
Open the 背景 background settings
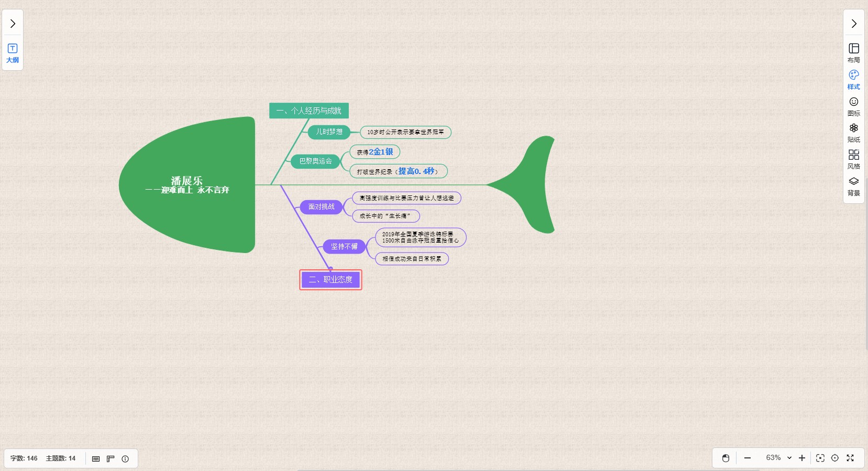coord(853,186)
